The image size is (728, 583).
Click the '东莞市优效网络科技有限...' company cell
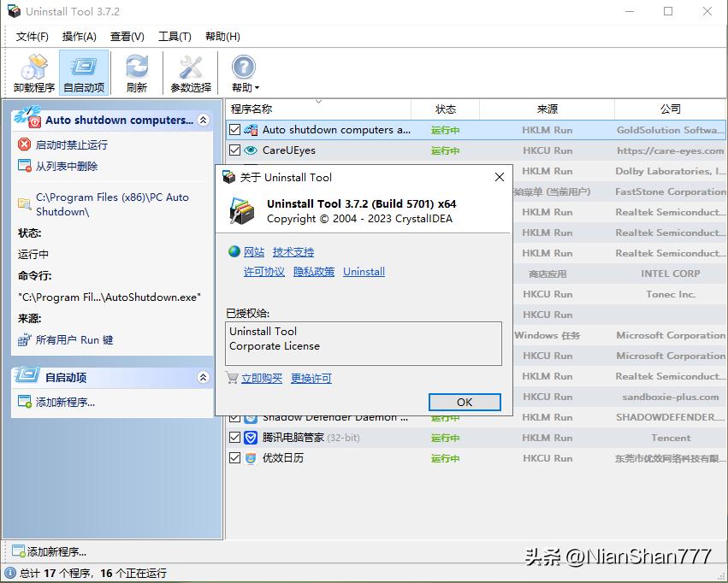671,459
